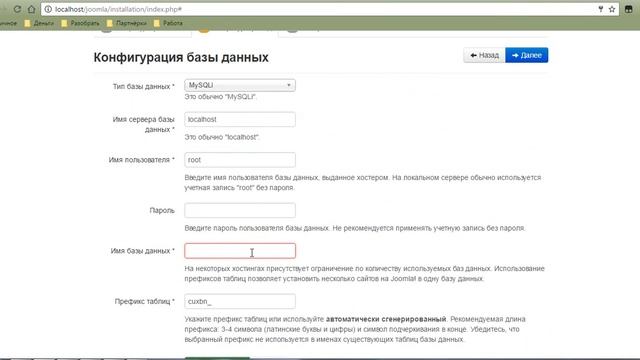Viewport: 640px width, 360px height.
Task: Click the Префикс таблиц label
Action: click(x=144, y=302)
